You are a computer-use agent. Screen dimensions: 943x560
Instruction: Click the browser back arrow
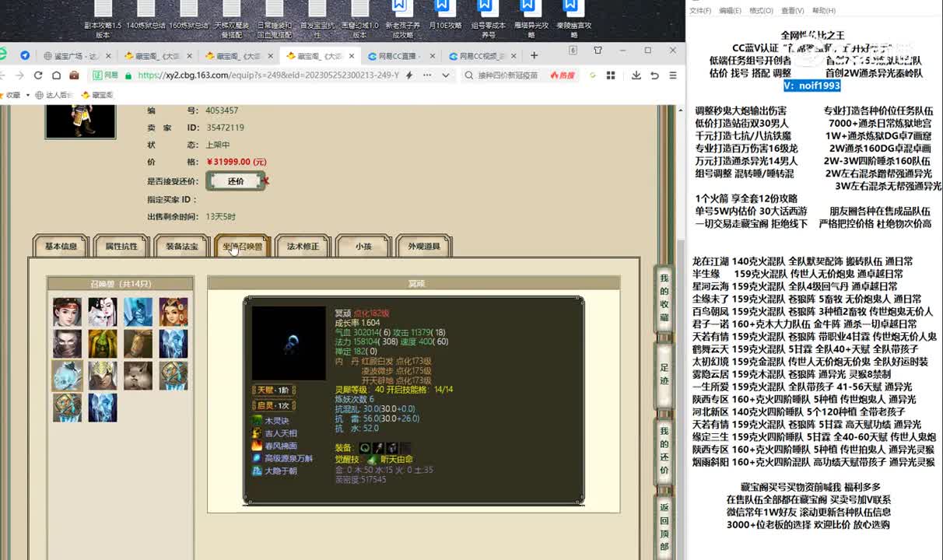click(2, 75)
